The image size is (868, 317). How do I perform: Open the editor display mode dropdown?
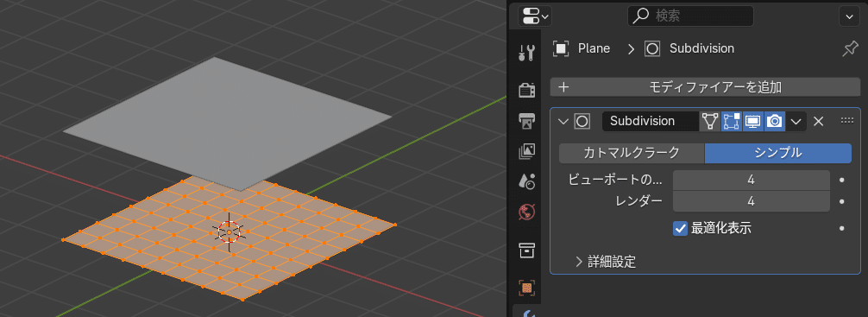click(x=535, y=16)
